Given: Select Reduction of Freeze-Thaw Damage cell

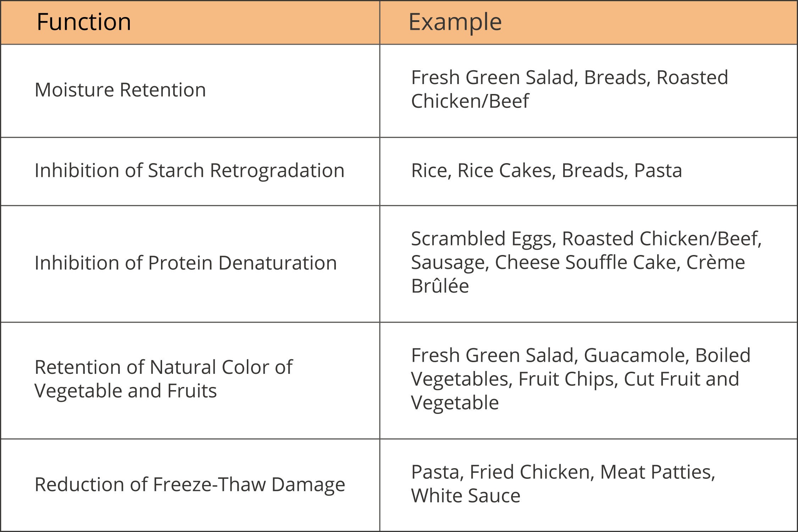Looking at the screenshot, I should coord(190,485).
